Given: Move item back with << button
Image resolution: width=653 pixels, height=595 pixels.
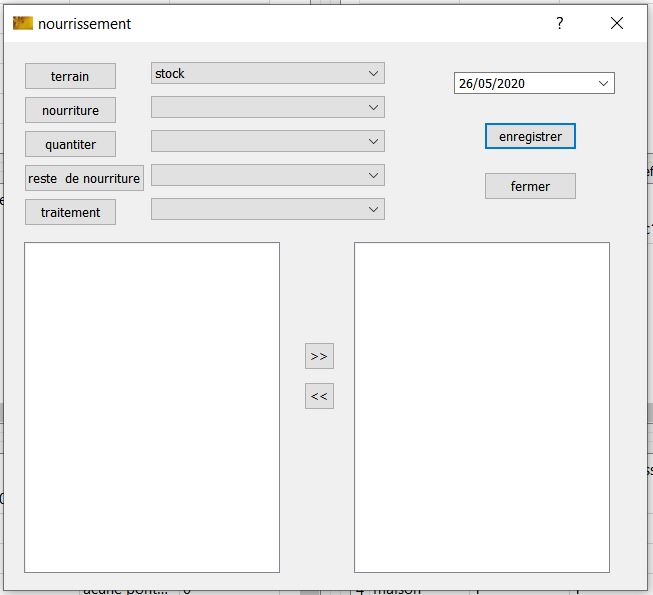Looking at the screenshot, I should [x=319, y=396].
